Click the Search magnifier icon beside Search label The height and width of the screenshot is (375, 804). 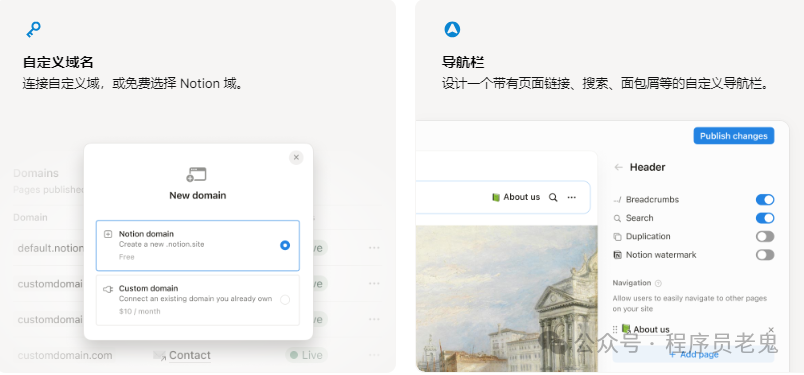click(617, 218)
